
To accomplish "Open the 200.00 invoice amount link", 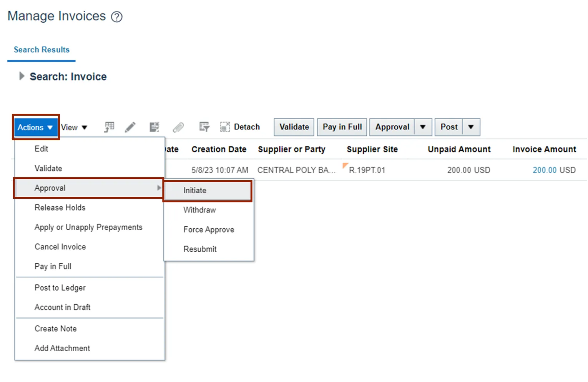I will (x=544, y=170).
